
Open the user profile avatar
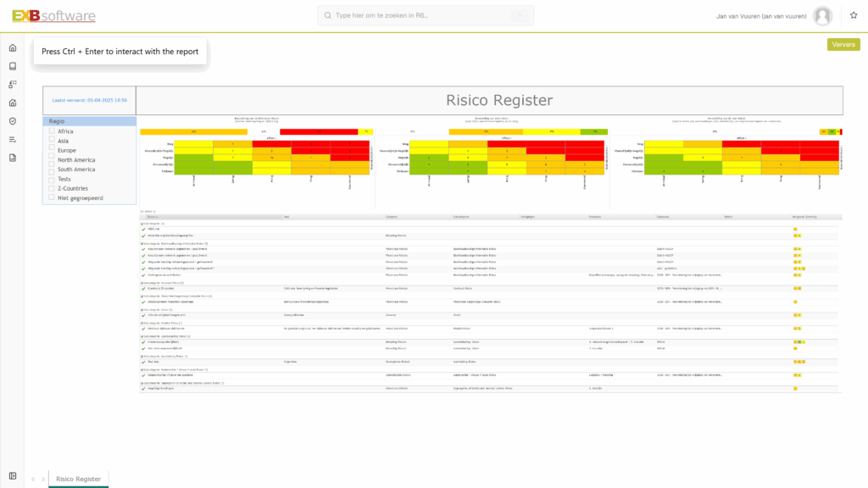coord(822,15)
